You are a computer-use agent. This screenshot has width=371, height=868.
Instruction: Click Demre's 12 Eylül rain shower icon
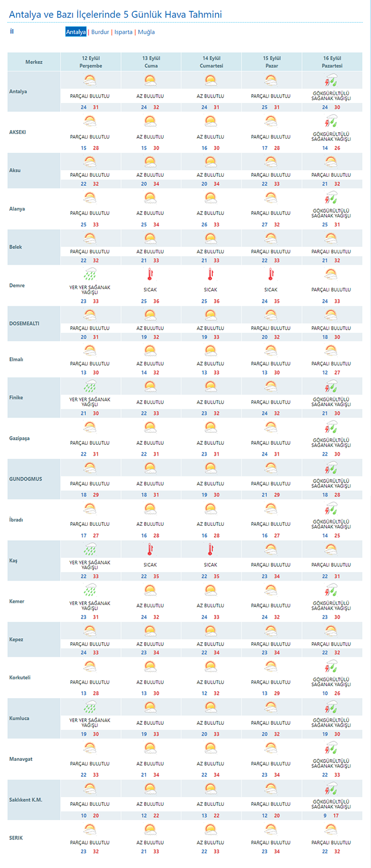90,274
